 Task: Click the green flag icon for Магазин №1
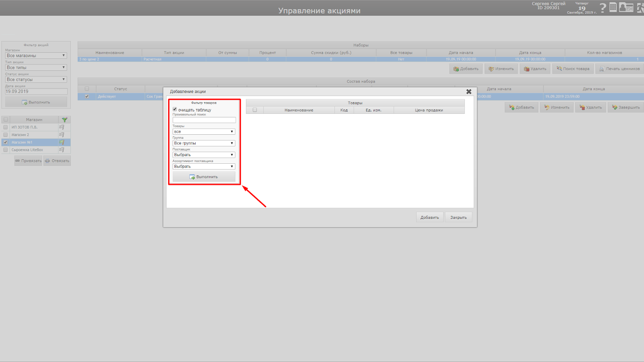click(62, 142)
